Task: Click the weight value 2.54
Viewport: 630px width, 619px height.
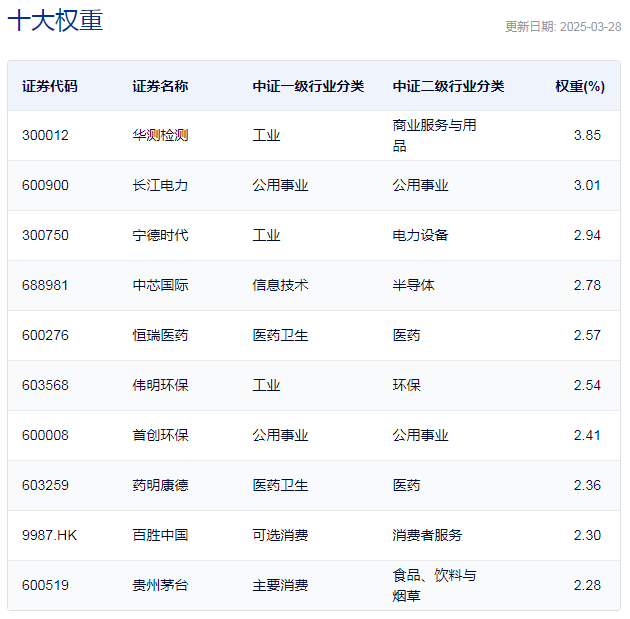Action: pos(587,385)
